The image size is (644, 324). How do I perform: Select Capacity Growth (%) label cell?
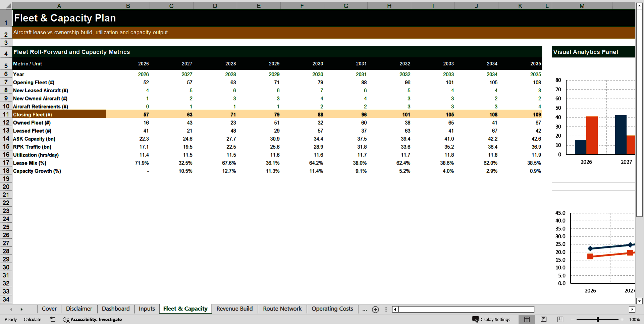click(59, 171)
